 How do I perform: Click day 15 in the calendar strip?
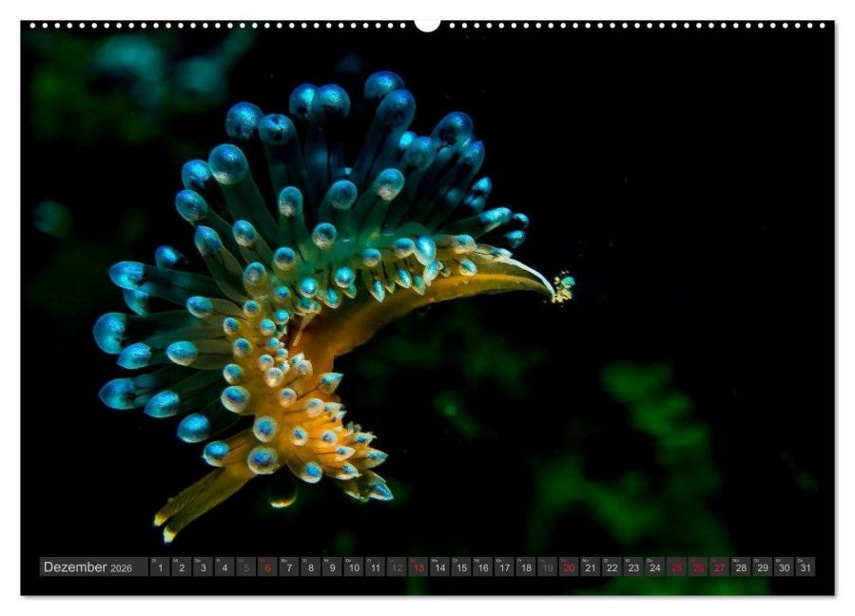[461, 567]
